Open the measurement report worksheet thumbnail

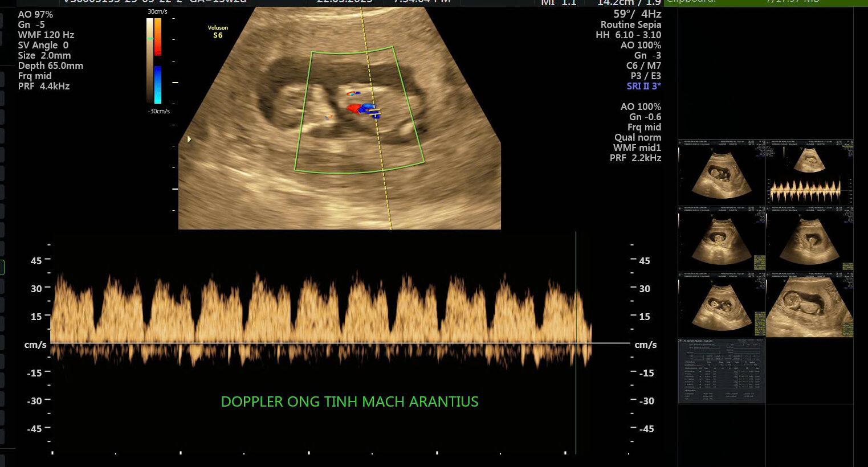point(722,371)
